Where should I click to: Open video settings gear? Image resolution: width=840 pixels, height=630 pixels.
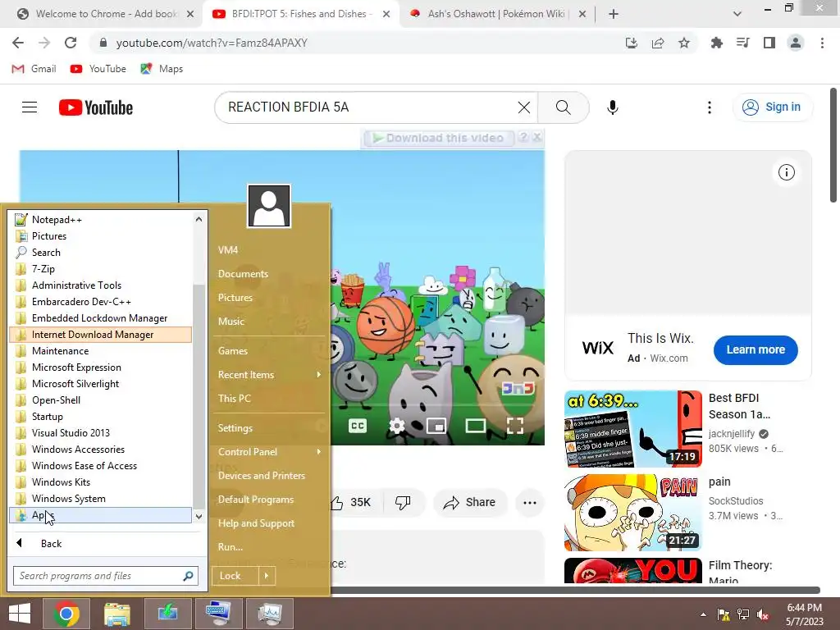pyautogui.click(x=397, y=426)
